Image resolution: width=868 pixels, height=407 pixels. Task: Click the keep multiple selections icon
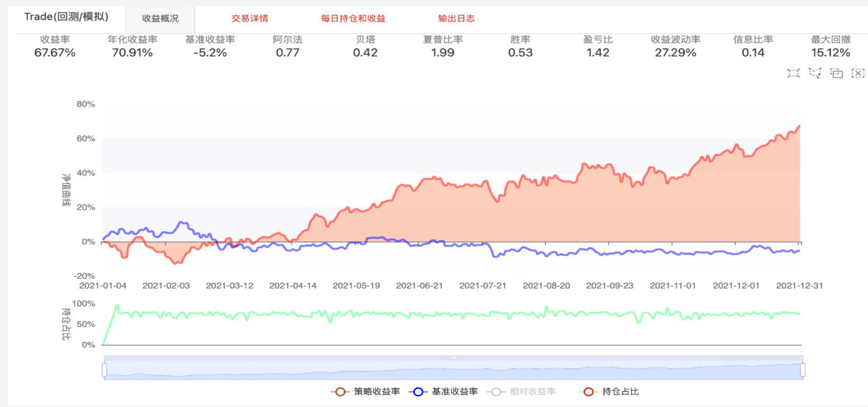click(x=836, y=73)
